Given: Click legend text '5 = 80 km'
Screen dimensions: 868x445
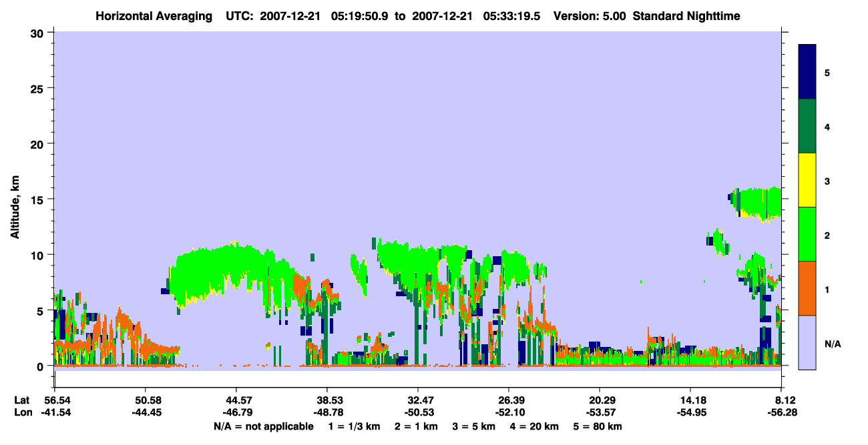Looking at the screenshot, I should click(599, 426).
